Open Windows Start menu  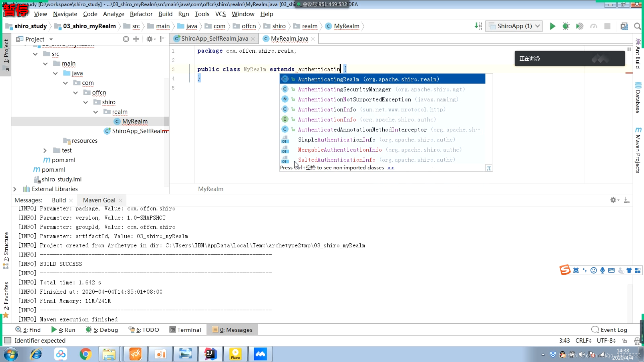coord(11,354)
